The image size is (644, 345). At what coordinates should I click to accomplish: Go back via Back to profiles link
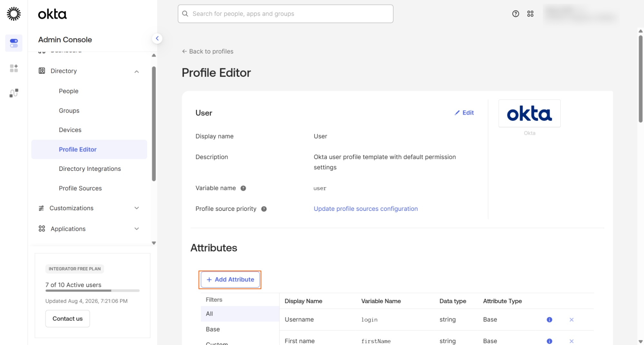coord(207,51)
